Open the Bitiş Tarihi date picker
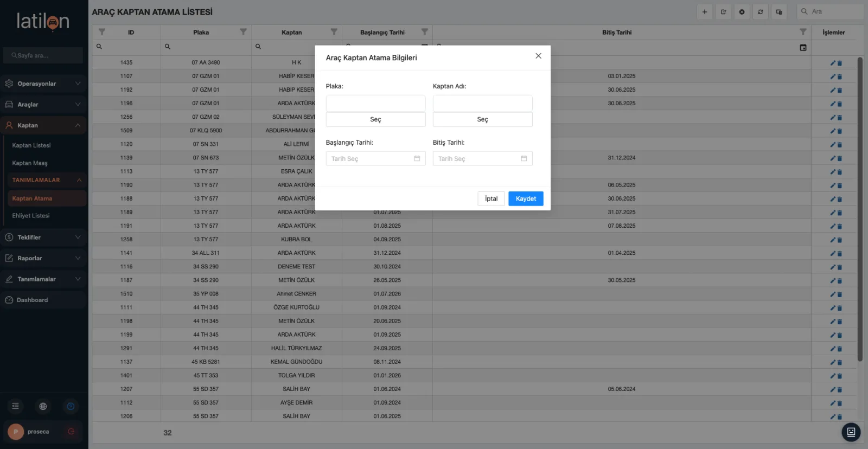 point(482,158)
